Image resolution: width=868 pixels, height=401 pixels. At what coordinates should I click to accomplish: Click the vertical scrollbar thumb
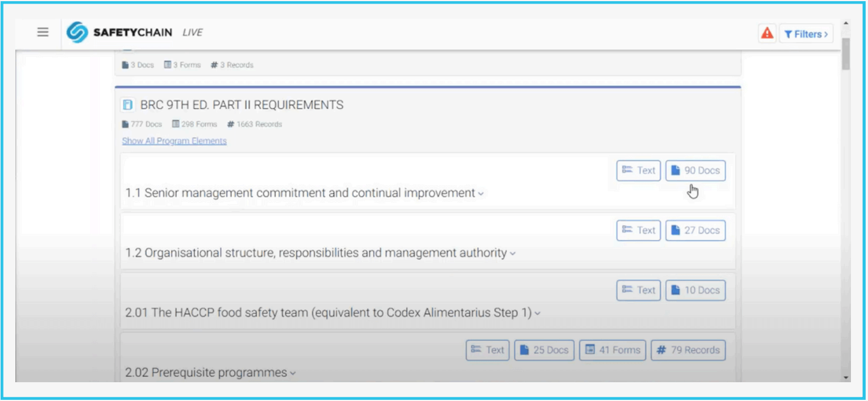[x=846, y=54]
